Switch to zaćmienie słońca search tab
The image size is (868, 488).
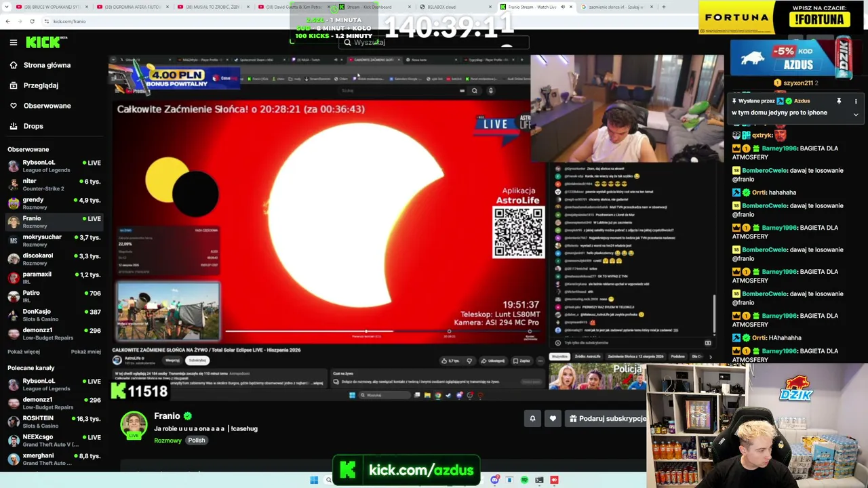click(616, 7)
